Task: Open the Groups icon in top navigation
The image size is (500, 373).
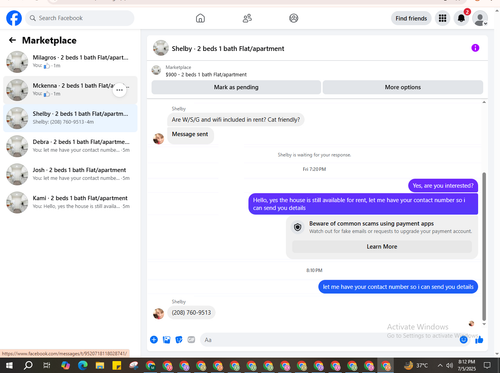Action: (x=294, y=18)
